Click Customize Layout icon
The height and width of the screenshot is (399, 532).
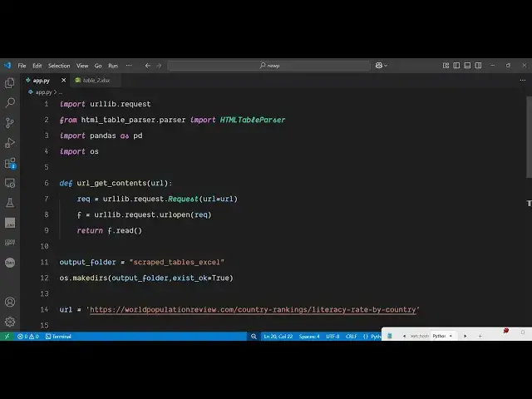pyautogui.click(x=446, y=66)
